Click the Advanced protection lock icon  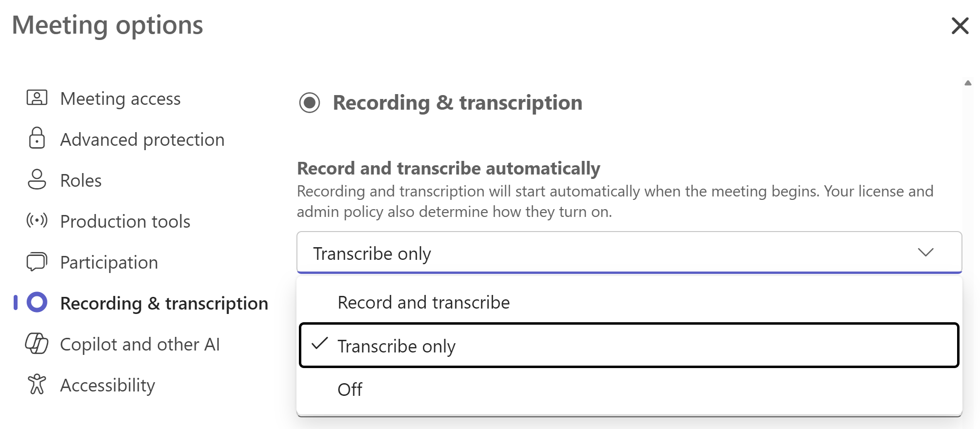(37, 138)
